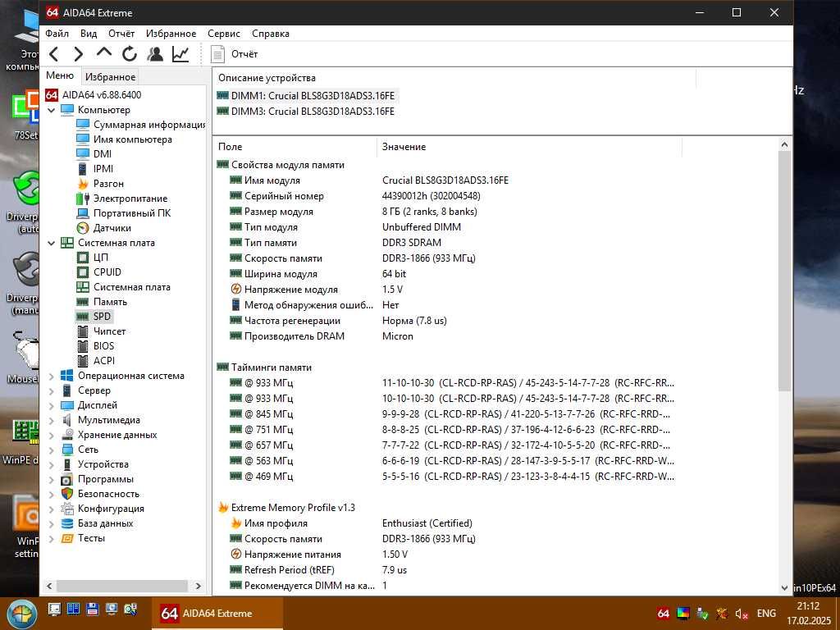Click the База данных database icon

(67, 523)
